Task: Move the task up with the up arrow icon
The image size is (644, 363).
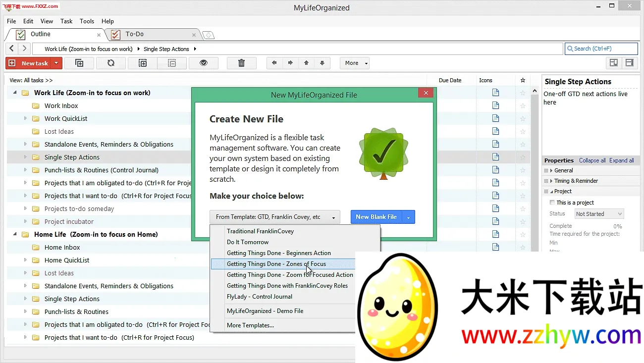Action: pyautogui.click(x=305, y=63)
